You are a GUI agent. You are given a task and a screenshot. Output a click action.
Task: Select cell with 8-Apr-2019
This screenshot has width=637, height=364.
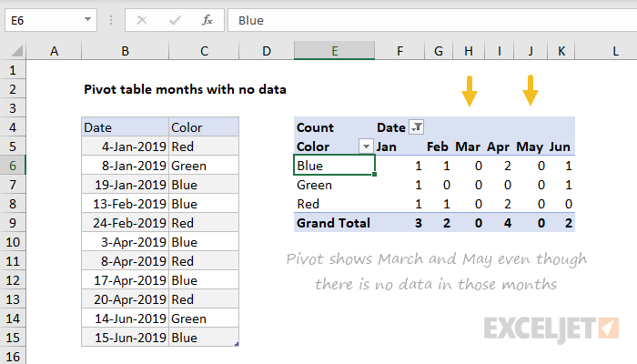[x=126, y=261]
